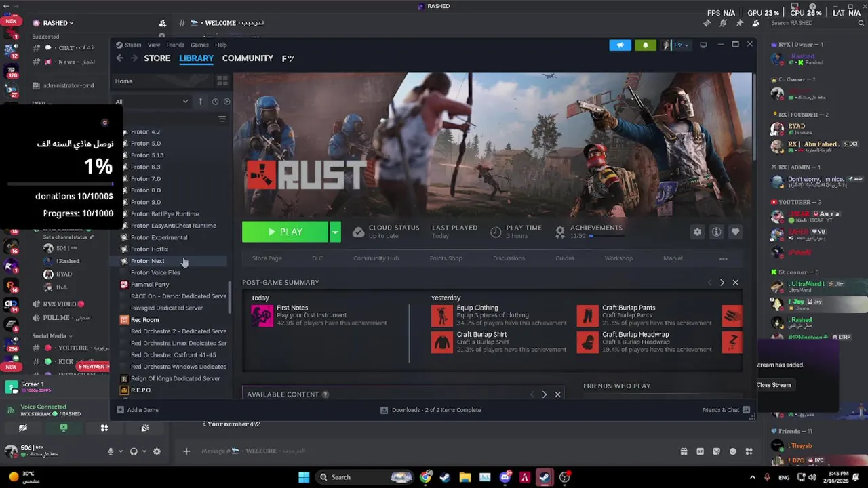Screen dimensions: 868x488
Task: Show ready-to-play games filter icon
Action: pos(226,102)
